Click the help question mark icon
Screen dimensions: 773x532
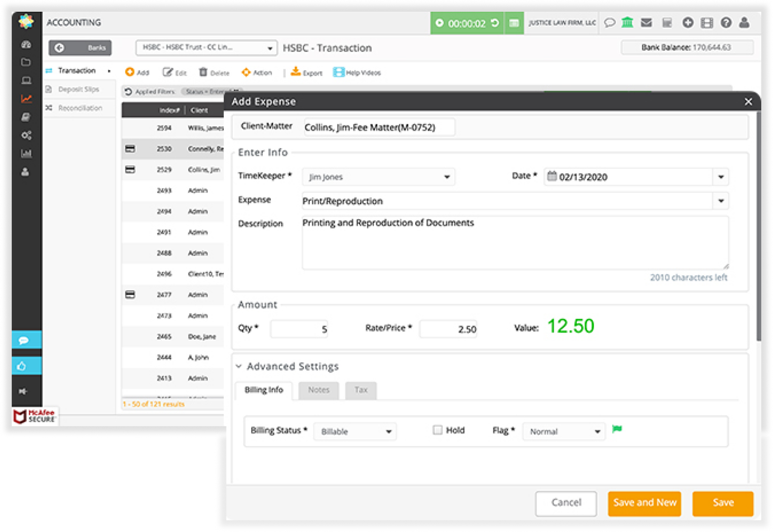click(x=726, y=23)
